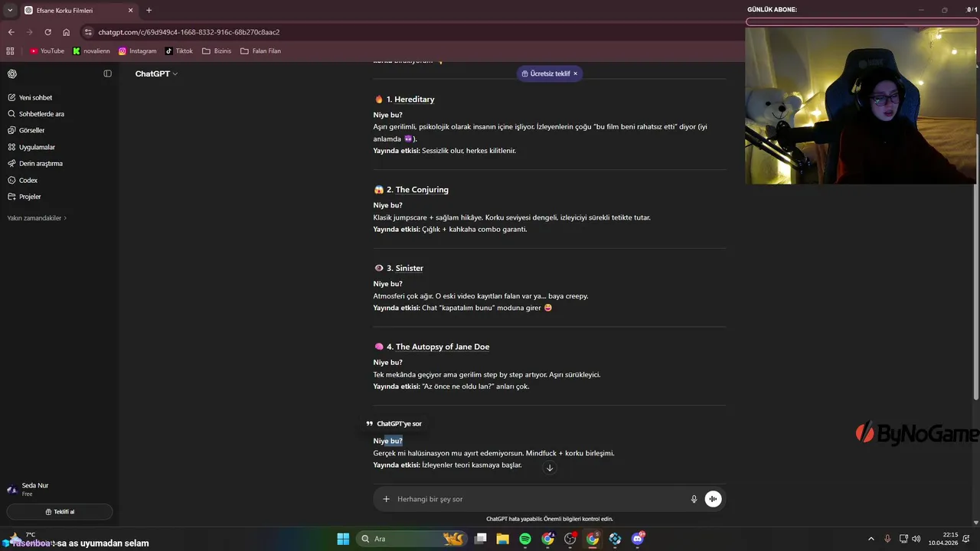Open YouTube bookmark
Viewport: 980px width, 551px height.
(x=47, y=51)
